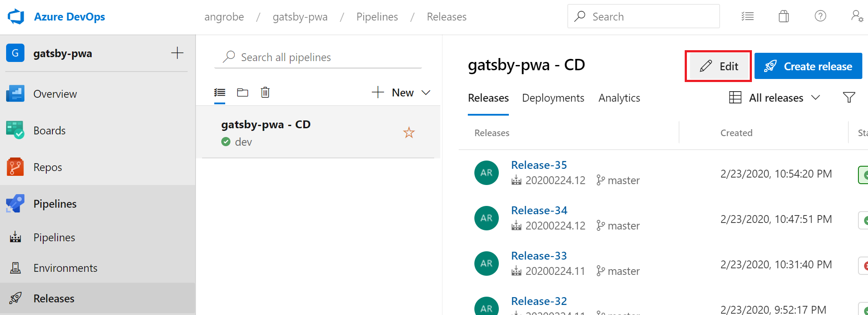
Task: Open Release-35 link
Action: [x=539, y=165]
